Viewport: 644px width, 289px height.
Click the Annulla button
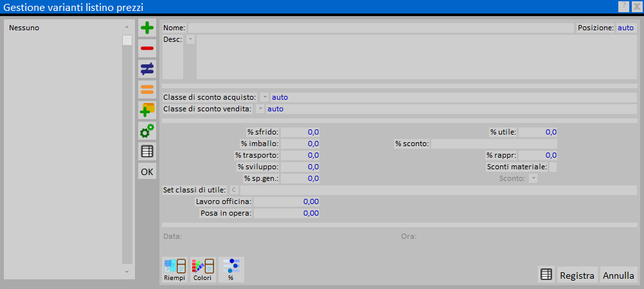618,275
